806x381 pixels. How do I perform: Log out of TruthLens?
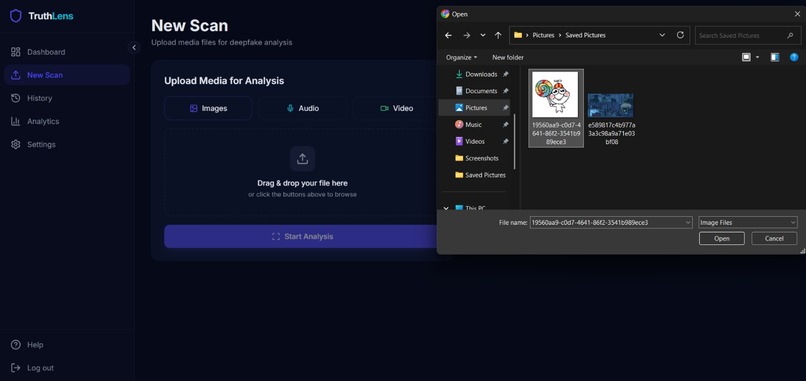click(67, 368)
